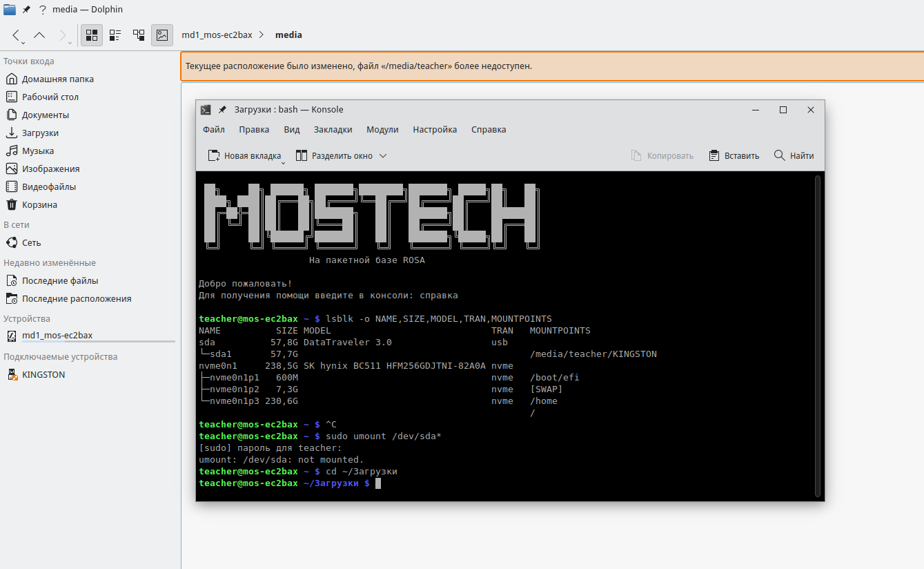
Task: Toggle file previews in Dolphin
Action: pyautogui.click(x=162, y=35)
